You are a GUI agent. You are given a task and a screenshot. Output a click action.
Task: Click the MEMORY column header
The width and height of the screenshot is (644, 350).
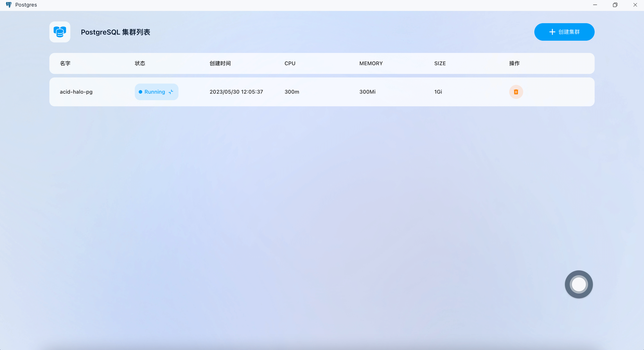(x=371, y=63)
